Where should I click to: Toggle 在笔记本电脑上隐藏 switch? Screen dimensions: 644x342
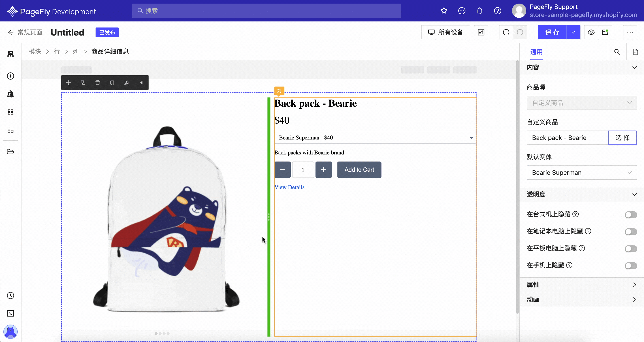coord(631,232)
